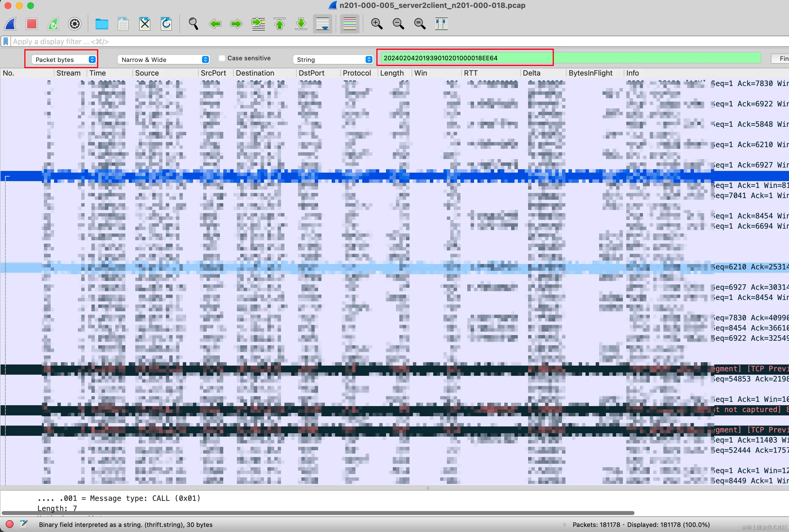
Task: Sort by RTT column header
Action: click(x=491, y=73)
